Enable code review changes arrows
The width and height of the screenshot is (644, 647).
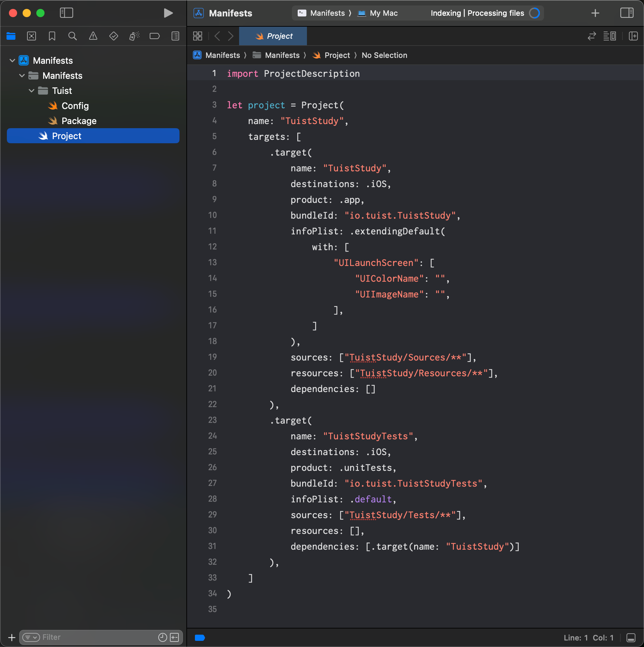(592, 36)
